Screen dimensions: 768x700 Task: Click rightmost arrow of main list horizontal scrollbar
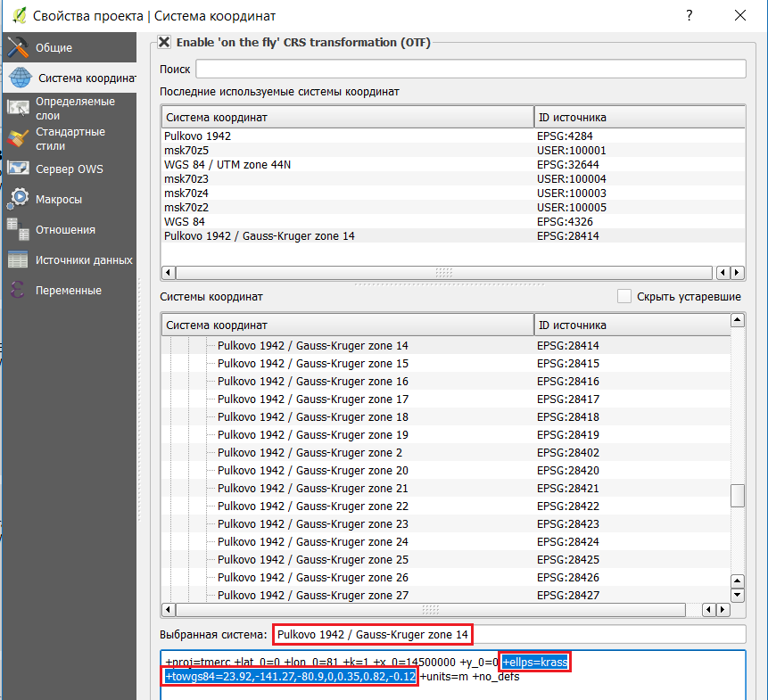[x=723, y=609]
